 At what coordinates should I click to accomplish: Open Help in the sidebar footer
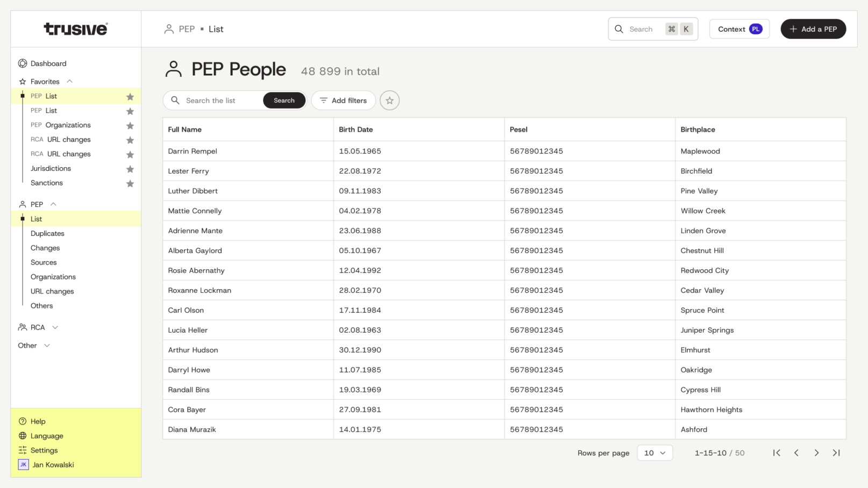point(38,421)
